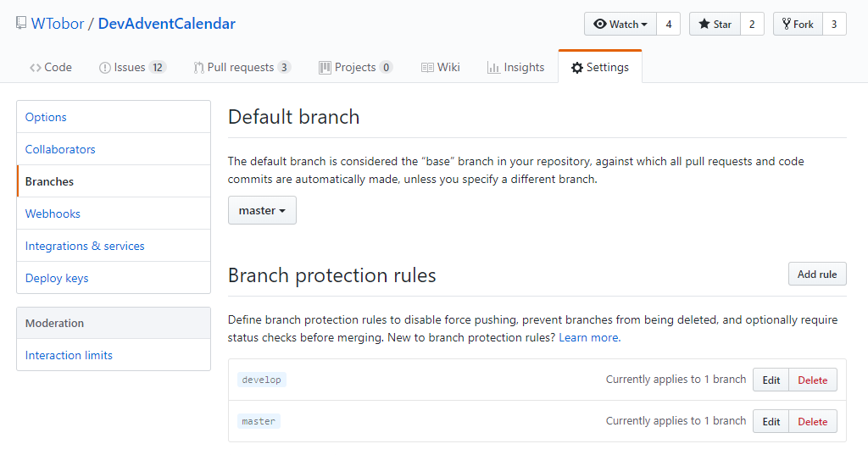Open Webhooks settings in sidebar
The image size is (868, 455).
pyautogui.click(x=53, y=214)
